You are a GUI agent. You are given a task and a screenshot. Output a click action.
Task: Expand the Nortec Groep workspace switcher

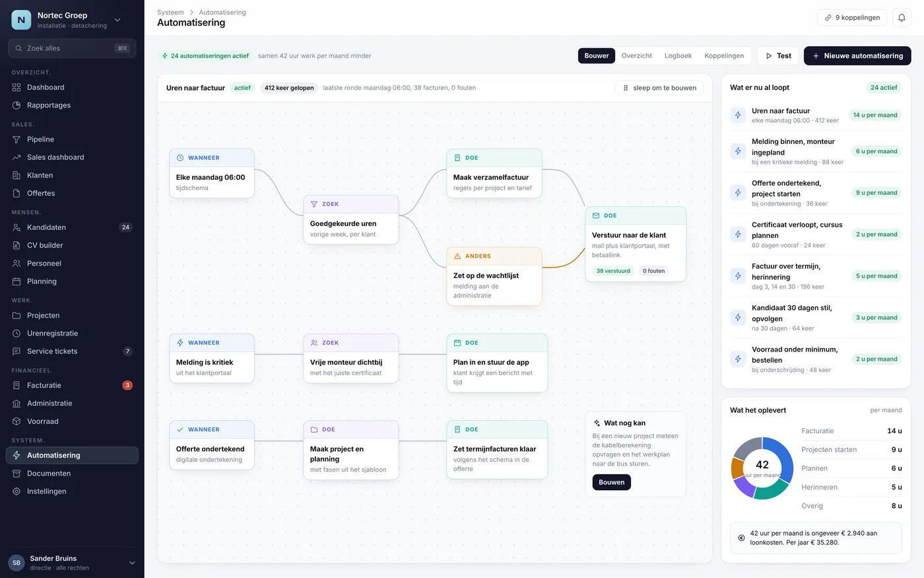(x=117, y=20)
